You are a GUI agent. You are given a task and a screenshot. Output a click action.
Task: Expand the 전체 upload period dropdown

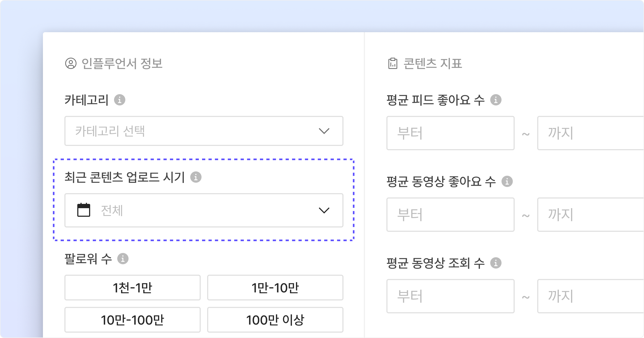(x=204, y=210)
